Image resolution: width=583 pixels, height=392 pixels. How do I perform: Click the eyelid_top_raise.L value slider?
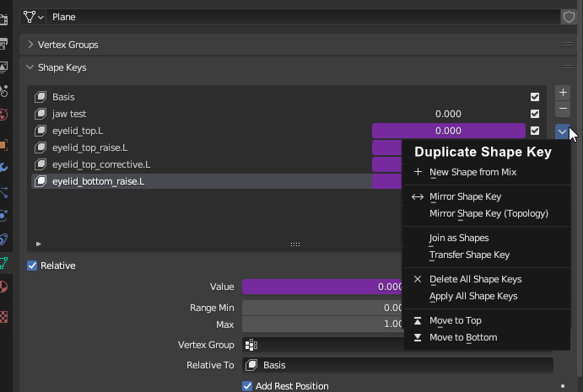386,148
